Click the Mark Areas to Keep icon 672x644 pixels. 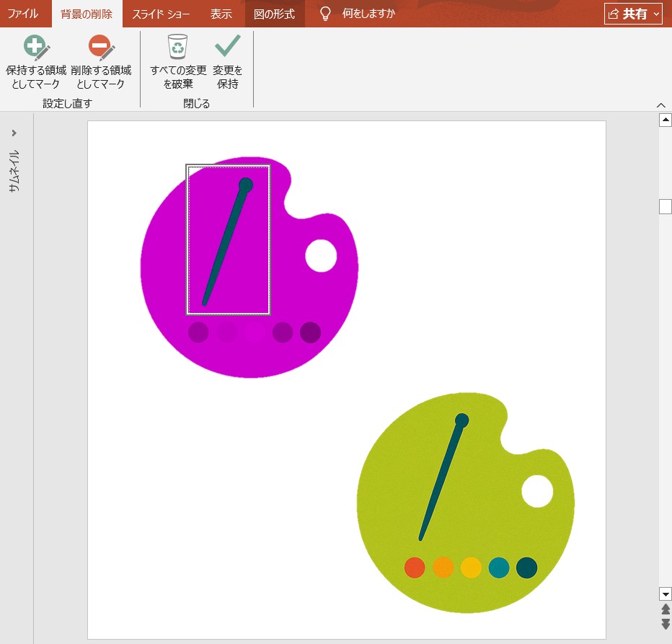pyautogui.click(x=37, y=47)
